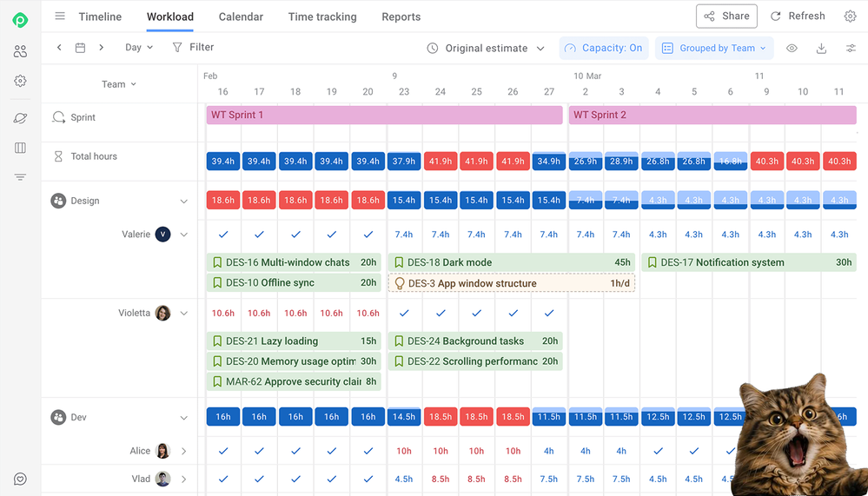This screenshot has width=868, height=496.
Task: Expand Alice's task rows
Action: click(184, 451)
